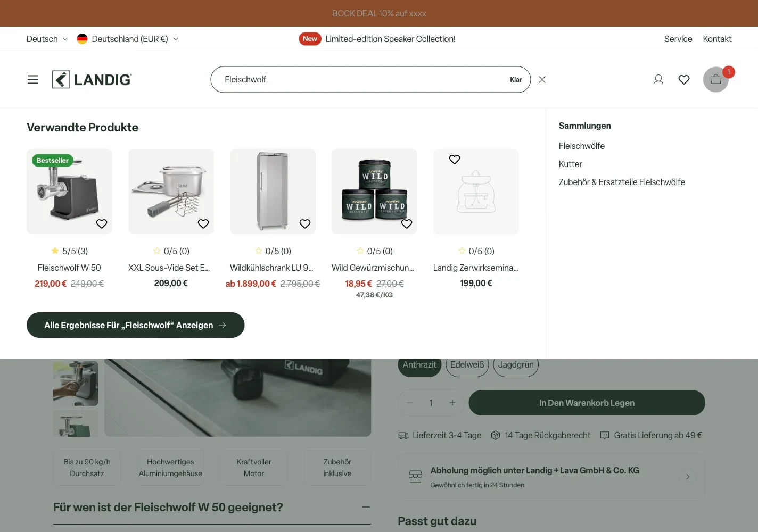
Task: Expand the Abholung möglich pickup chevron
Action: coord(688,477)
